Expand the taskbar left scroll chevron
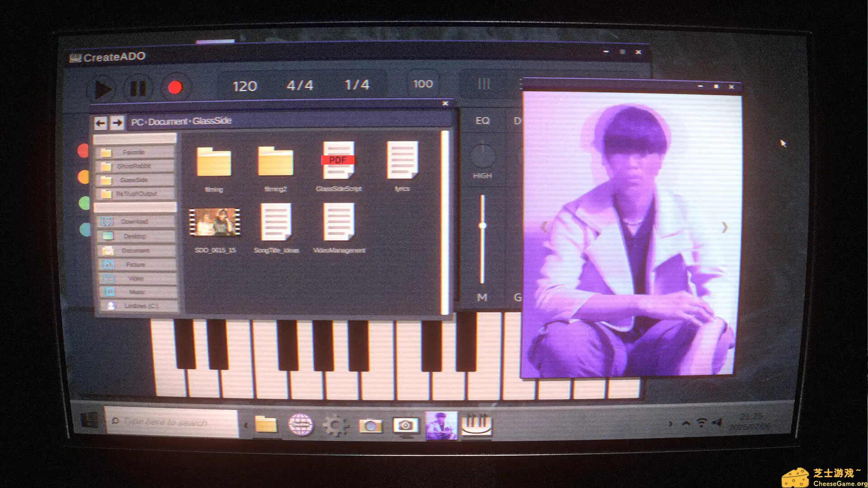The height and width of the screenshot is (488, 868). click(x=246, y=425)
